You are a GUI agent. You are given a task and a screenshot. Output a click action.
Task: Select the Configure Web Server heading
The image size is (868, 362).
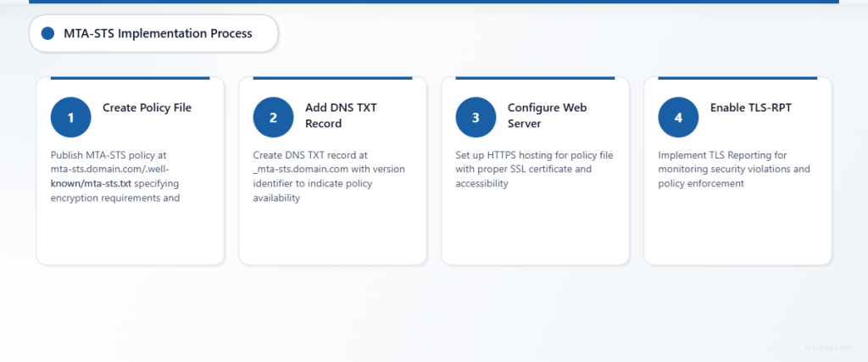tap(547, 115)
